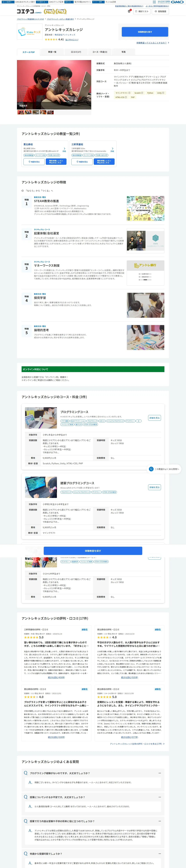186x868 pixels.
Task: Open 閲覧履歴 history button
Action: [x=160, y=11]
